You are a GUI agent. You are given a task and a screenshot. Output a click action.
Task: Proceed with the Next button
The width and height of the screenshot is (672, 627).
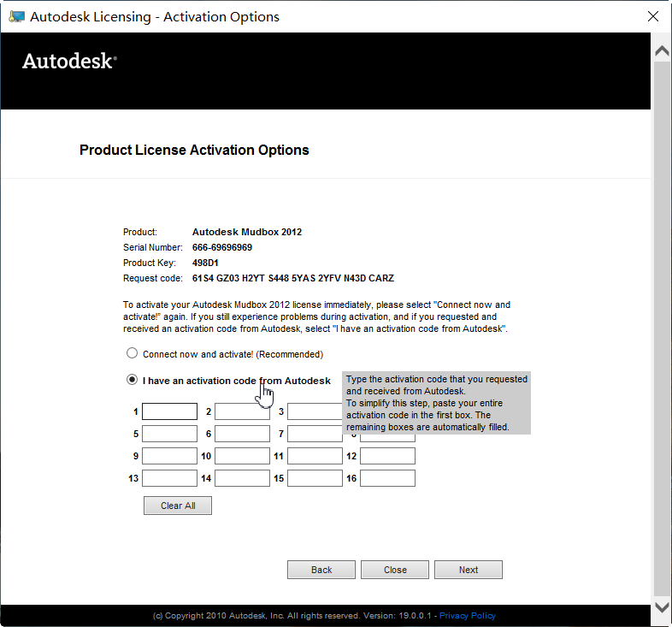pos(469,570)
